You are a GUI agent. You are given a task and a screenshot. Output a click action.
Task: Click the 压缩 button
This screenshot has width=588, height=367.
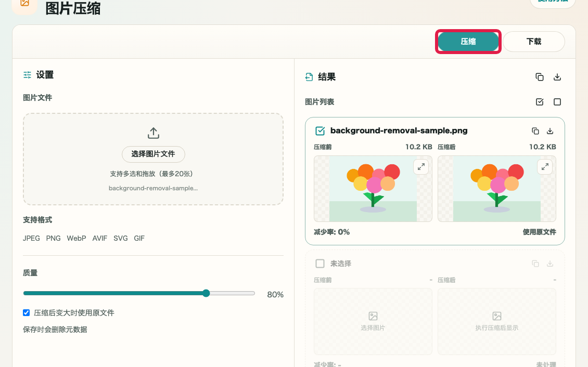click(x=468, y=41)
